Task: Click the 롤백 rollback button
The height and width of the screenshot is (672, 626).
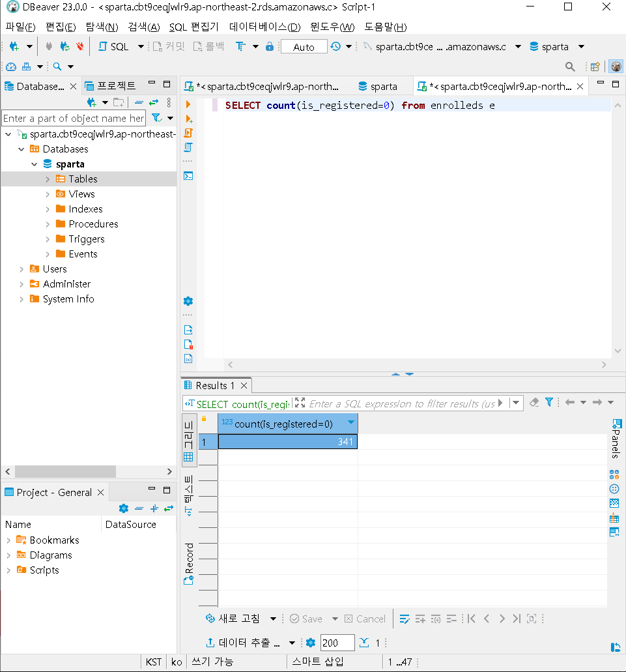Action: point(209,46)
